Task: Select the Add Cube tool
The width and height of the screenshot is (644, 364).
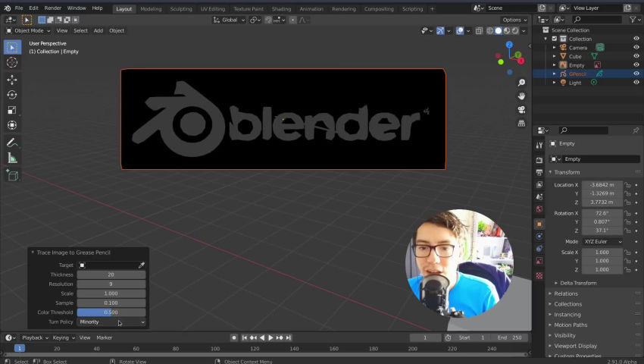Action: 12,176
